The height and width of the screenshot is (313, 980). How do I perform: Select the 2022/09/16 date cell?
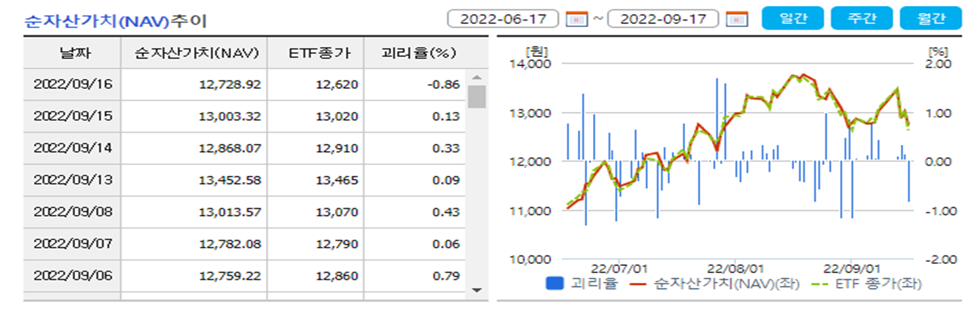pyautogui.click(x=73, y=85)
